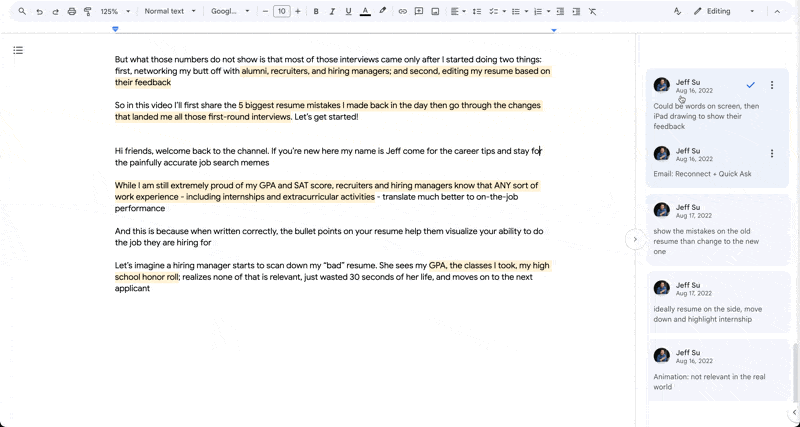
Task: Open options for the 'Could be words on screen' comment
Action: (772, 85)
